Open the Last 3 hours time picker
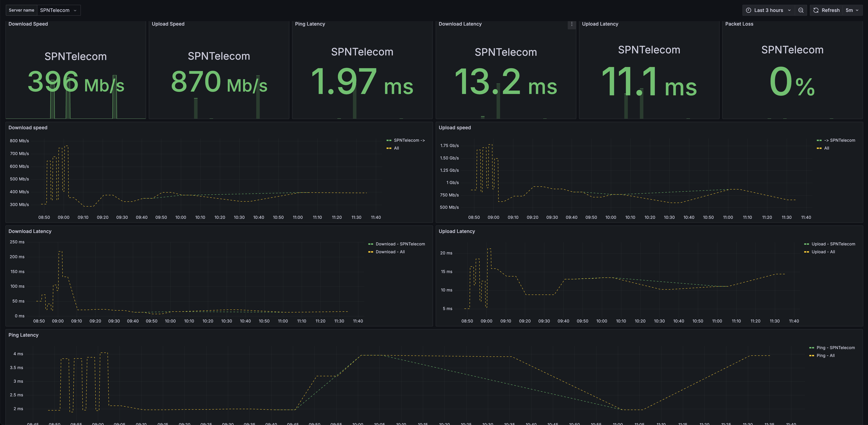 coord(768,10)
